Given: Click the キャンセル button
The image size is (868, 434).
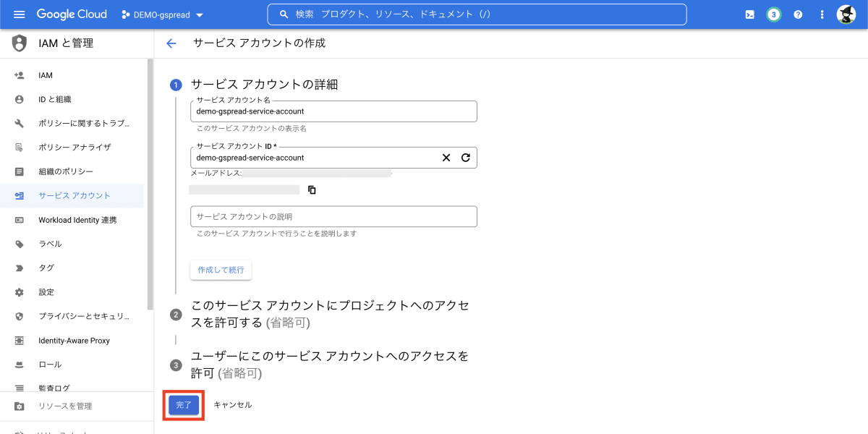Looking at the screenshot, I should (233, 405).
